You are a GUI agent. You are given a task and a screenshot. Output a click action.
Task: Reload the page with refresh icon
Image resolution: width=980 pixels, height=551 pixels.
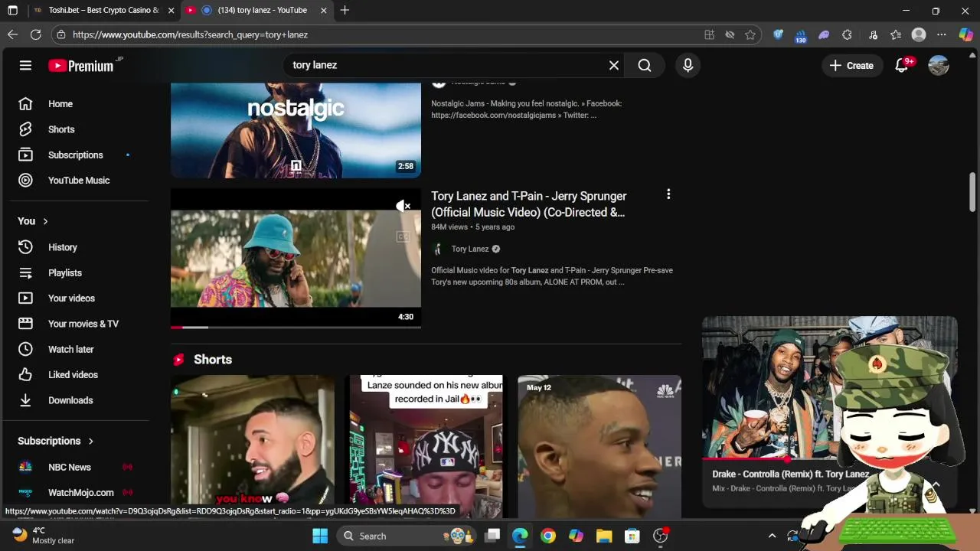pos(35,34)
